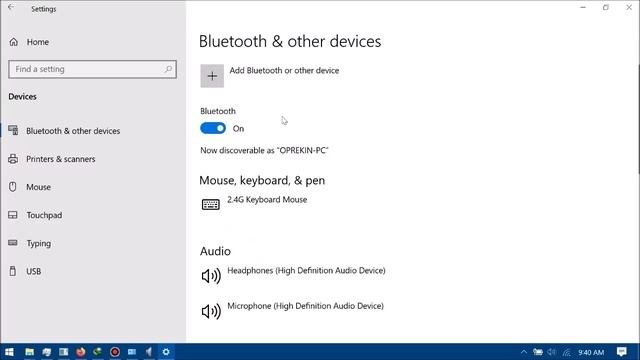Viewport: 640px width, 360px height.
Task: Select Headphones (High Definition Audio Device) label
Action: [306, 271]
